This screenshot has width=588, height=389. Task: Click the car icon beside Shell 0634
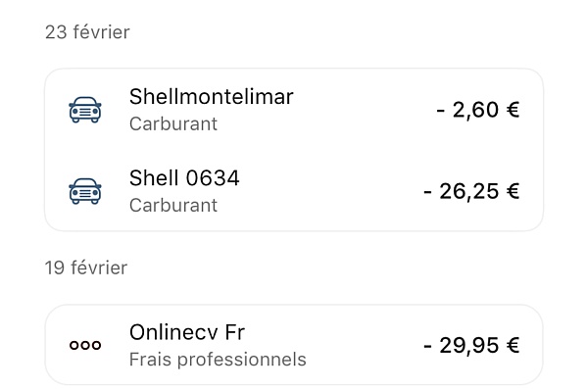tap(85, 191)
